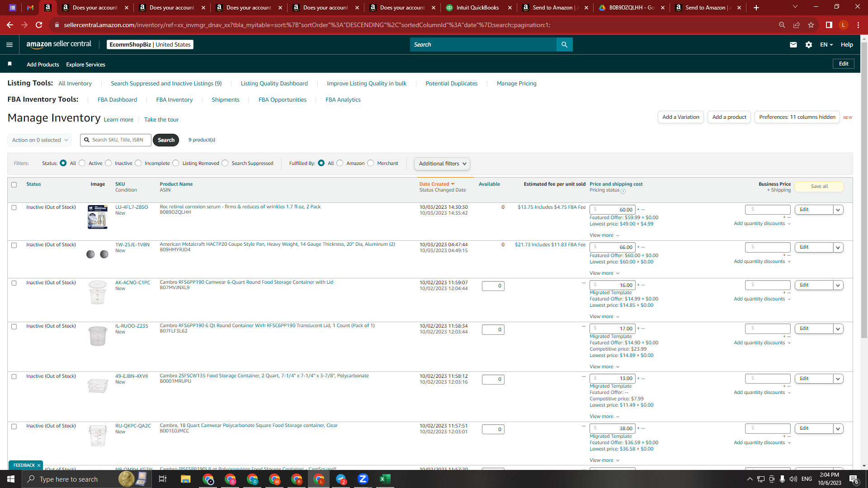Click the search magnifier button in header
The image size is (868, 488).
(x=564, y=44)
